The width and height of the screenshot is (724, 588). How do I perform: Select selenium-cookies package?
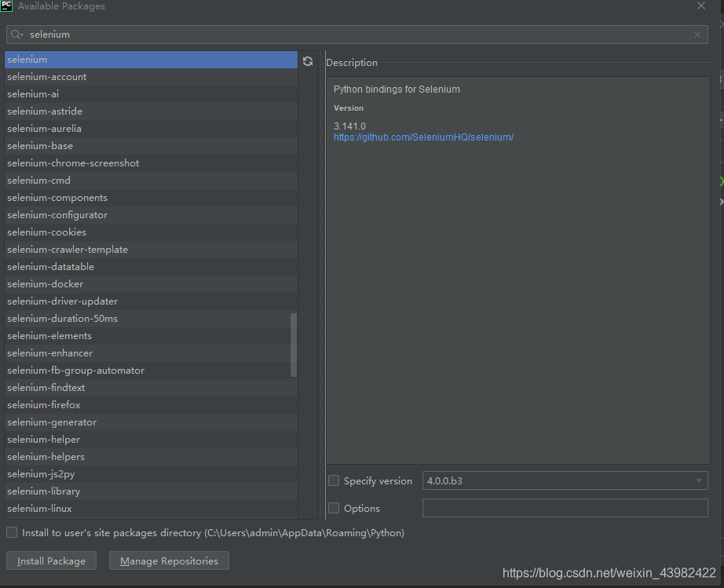coord(151,232)
